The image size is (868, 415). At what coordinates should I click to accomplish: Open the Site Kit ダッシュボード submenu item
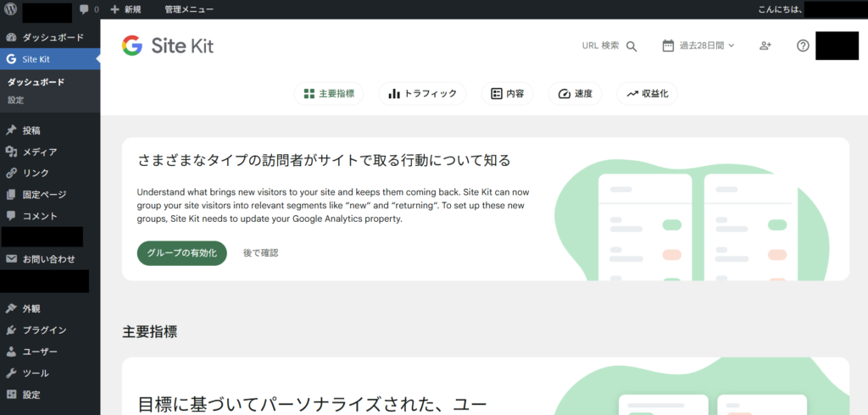click(x=36, y=82)
